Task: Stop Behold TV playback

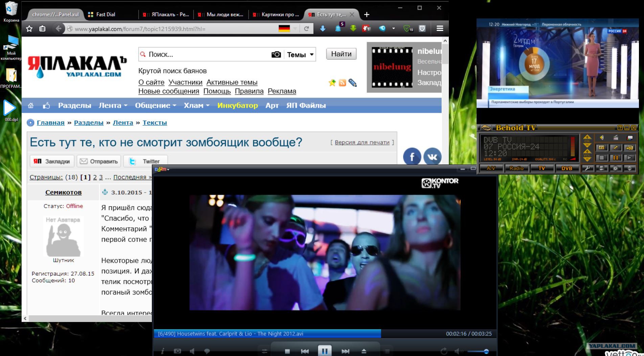Action: 601,158
